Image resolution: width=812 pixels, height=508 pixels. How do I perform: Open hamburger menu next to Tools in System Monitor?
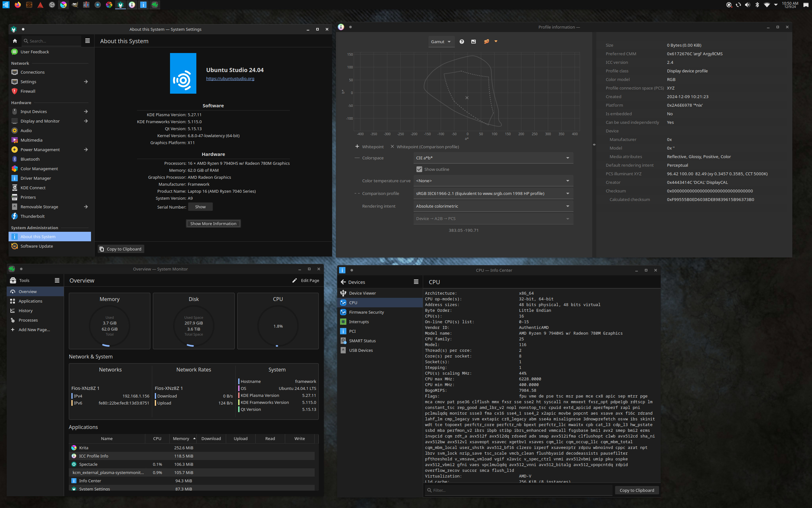[57, 281]
